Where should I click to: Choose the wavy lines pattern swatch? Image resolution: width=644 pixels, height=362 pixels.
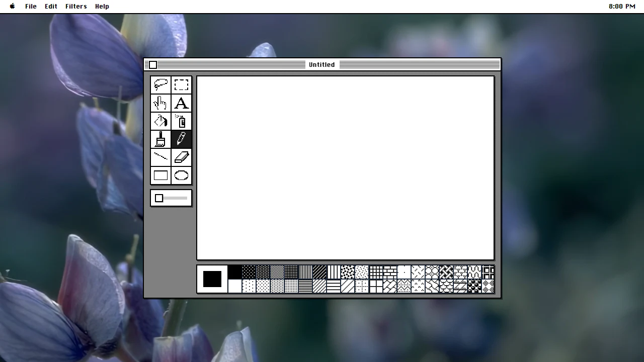pyautogui.click(x=474, y=272)
